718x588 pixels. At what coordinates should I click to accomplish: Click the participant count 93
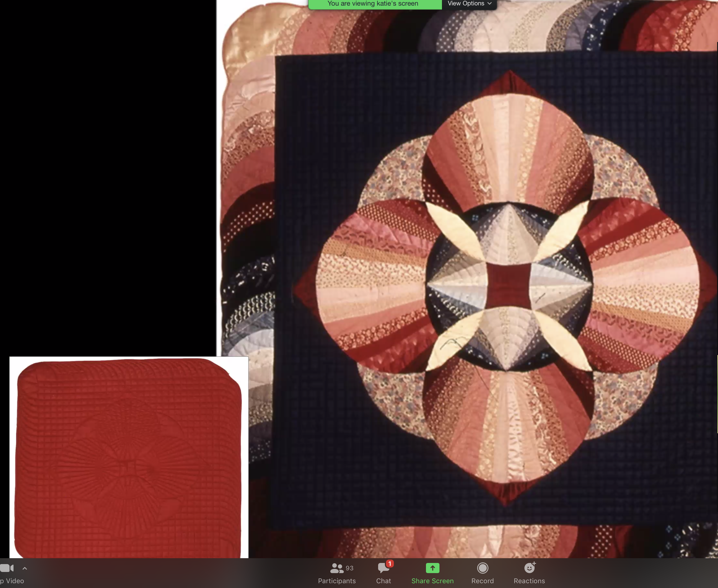click(x=349, y=568)
